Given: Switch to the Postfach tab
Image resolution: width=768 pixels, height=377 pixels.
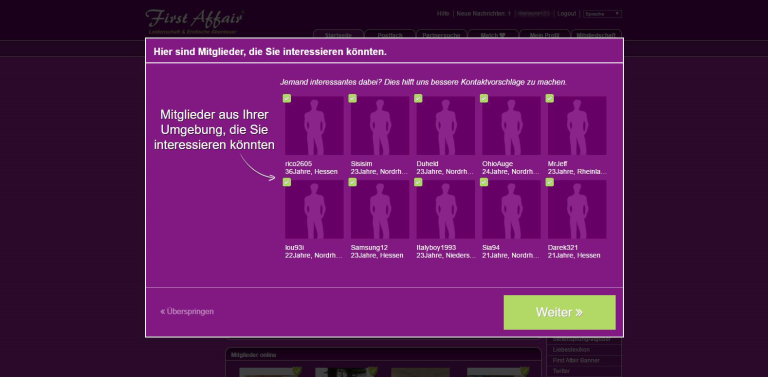Looking at the screenshot, I should 390,35.
